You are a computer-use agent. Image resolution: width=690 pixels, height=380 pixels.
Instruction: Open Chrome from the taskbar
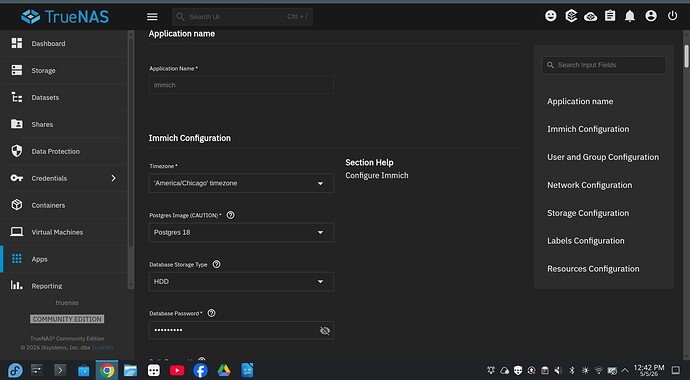(x=107, y=370)
